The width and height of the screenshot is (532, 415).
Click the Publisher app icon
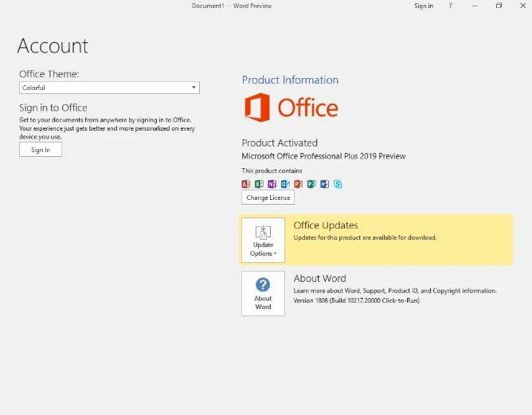(x=311, y=184)
